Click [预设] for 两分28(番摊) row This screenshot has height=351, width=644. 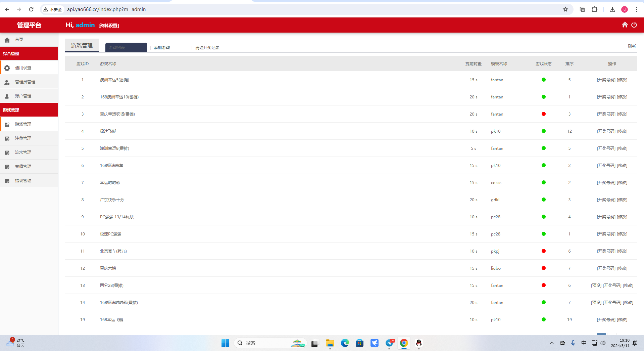[596, 286]
